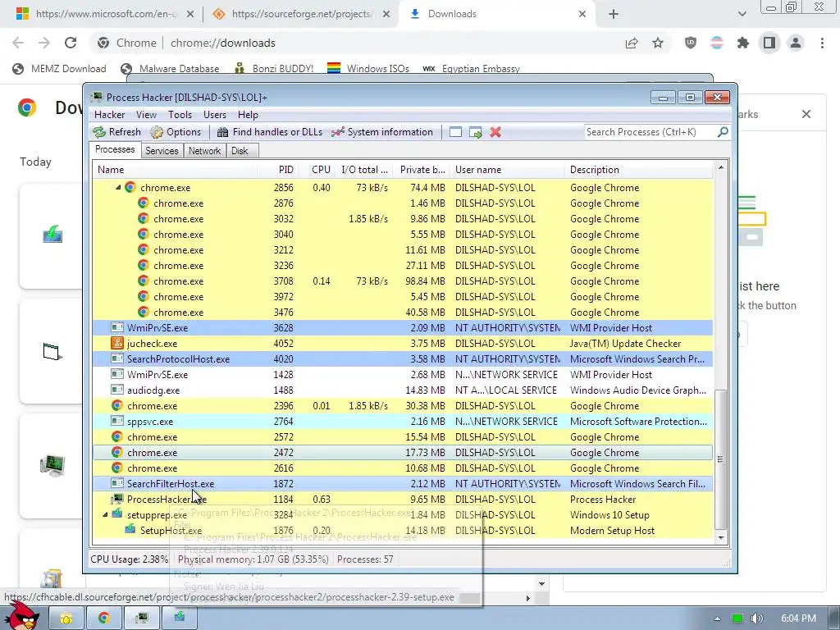The height and width of the screenshot is (630, 840).
Task: Focus the Search Processes input field
Action: 651,132
